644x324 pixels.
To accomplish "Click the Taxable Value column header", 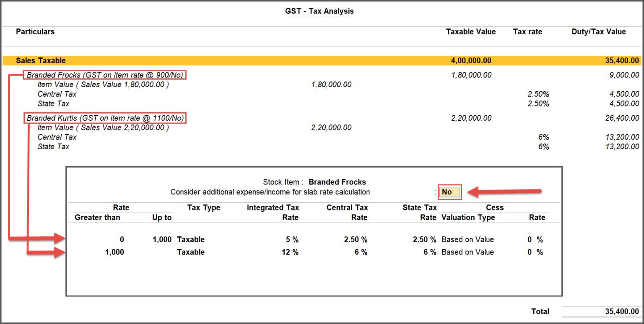I will 470,31.
